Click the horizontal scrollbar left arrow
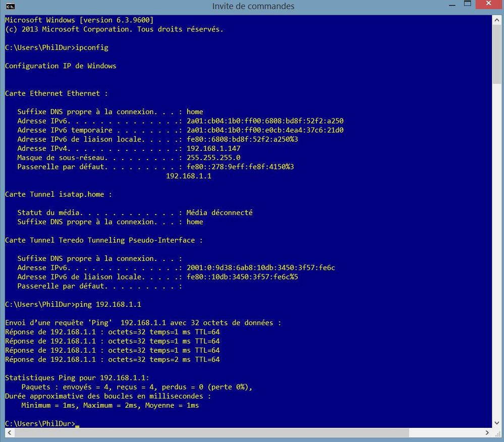Image resolution: width=504 pixels, height=442 pixels. (x=6, y=433)
